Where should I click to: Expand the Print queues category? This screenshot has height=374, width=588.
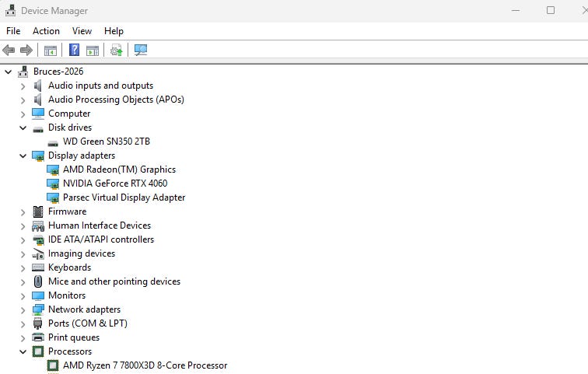pyautogui.click(x=23, y=338)
